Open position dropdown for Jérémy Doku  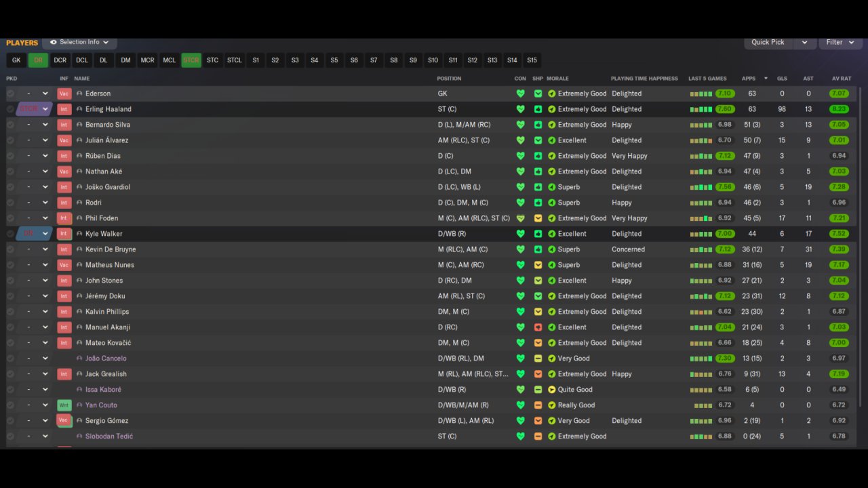(45, 296)
